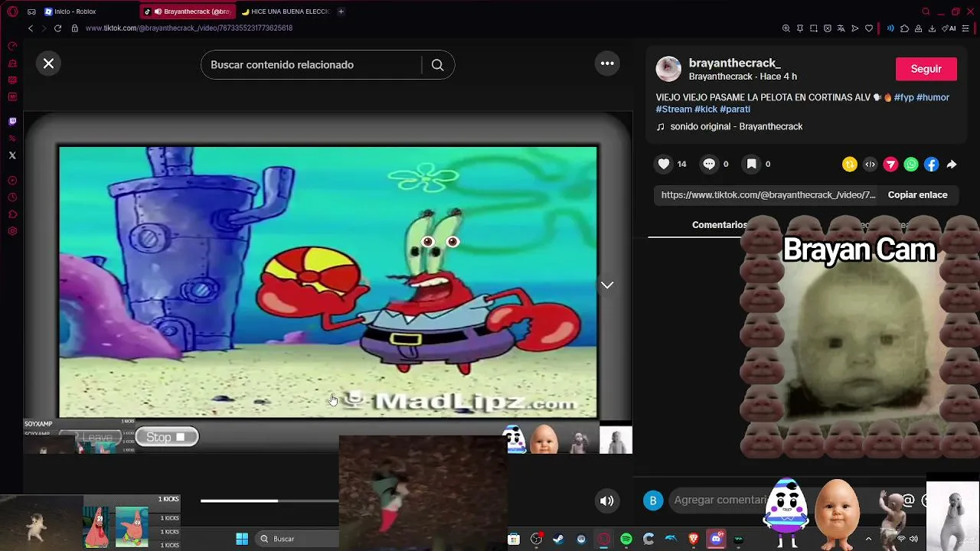The image size is (980, 551).
Task: Mute the video with the speaker icon
Action: (x=607, y=500)
